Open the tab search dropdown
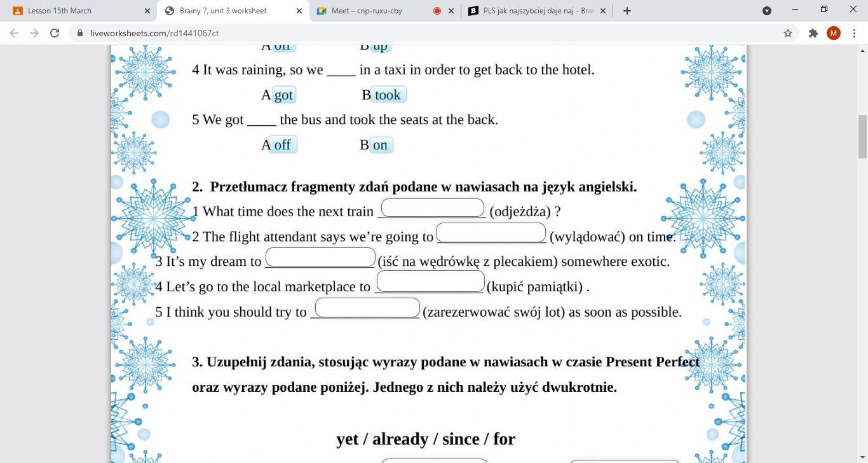 (767, 11)
